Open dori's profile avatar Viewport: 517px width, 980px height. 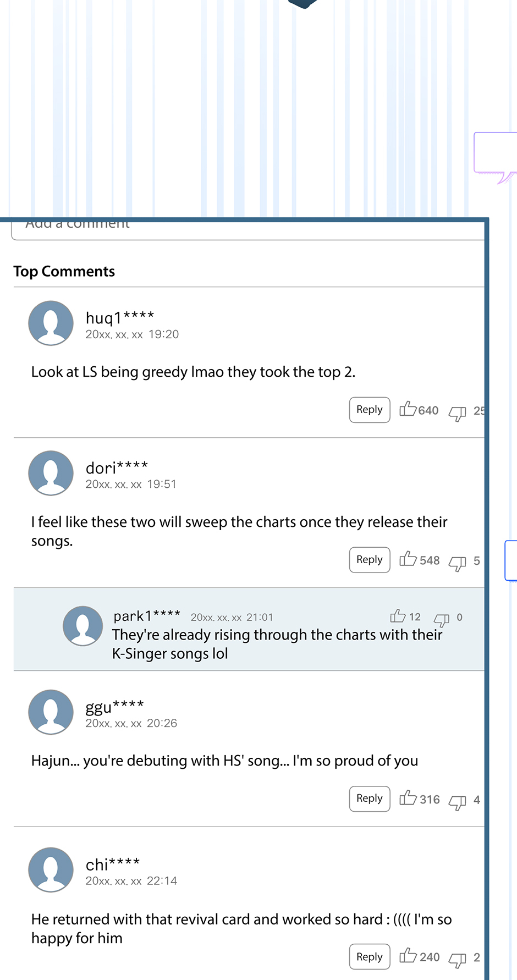(x=51, y=473)
